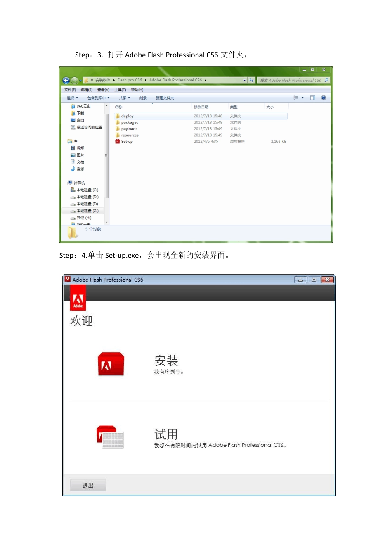The width and height of the screenshot is (392, 555).
Task: Click the 图片 library icon
Action: tap(73, 155)
